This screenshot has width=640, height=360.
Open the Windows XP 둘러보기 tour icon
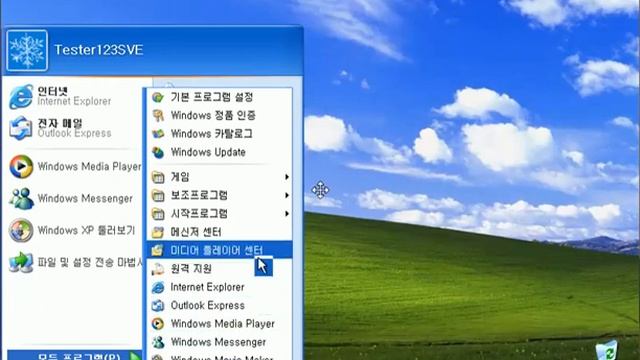tap(21, 230)
